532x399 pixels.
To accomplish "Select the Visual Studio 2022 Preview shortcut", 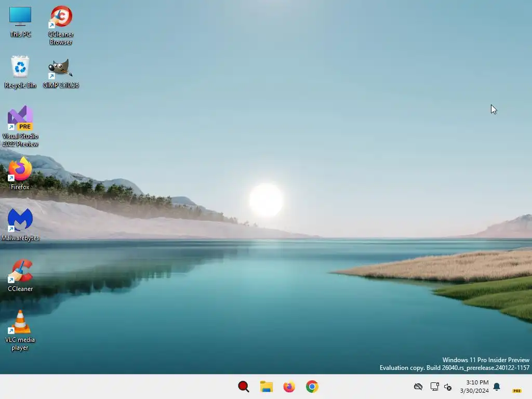I will click(x=20, y=126).
